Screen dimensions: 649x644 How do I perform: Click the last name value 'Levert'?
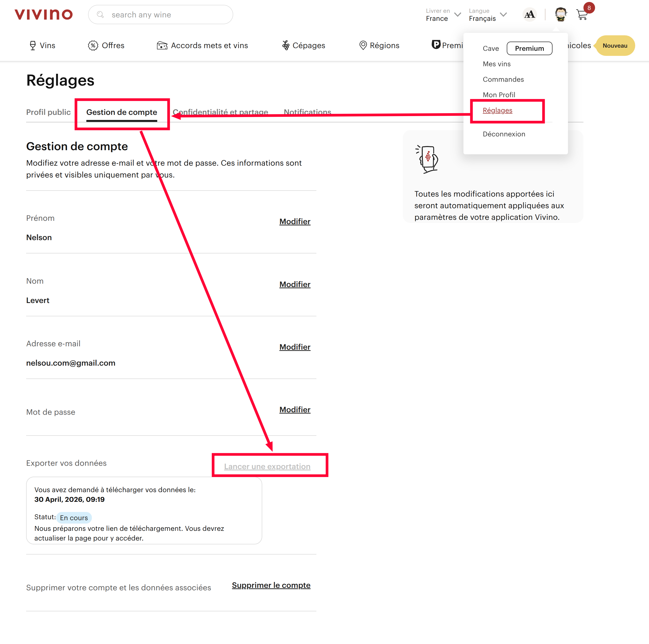tap(38, 300)
